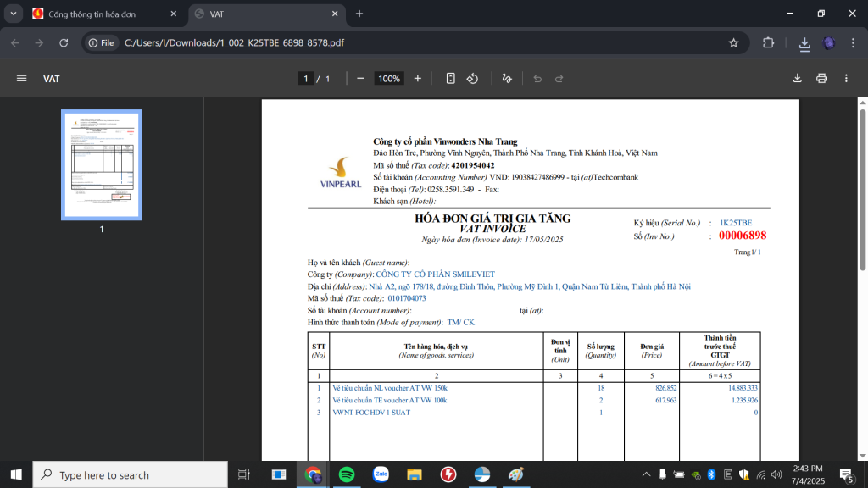Click the PDF vertical scrollbar
Image resolution: width=868 pixels, height=488 pixels.
[x=862, y=190]
